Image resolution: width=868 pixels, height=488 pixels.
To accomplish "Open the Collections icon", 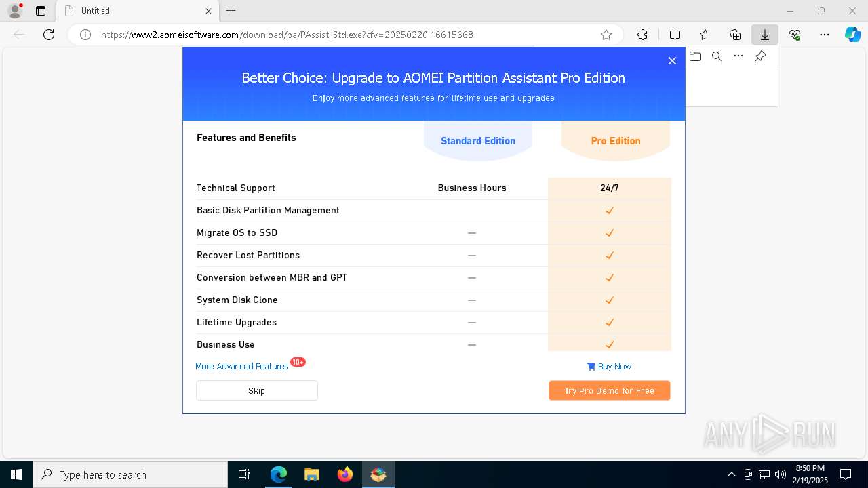I will point(735,35).
